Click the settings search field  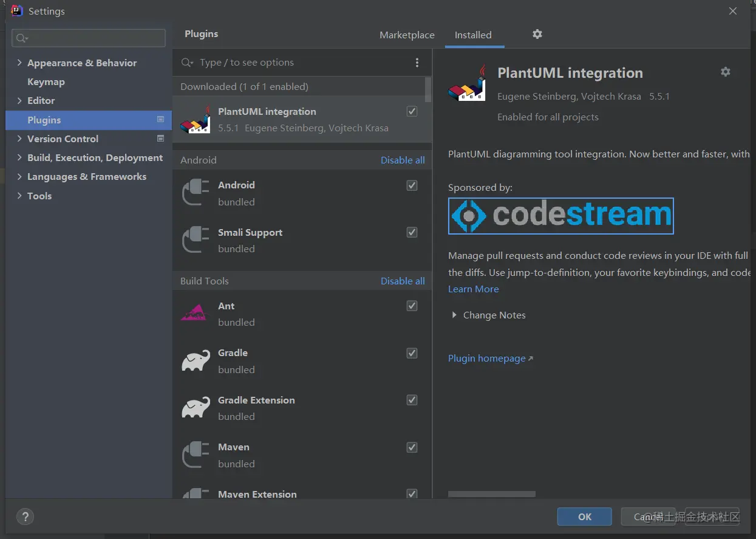[89, 38]
